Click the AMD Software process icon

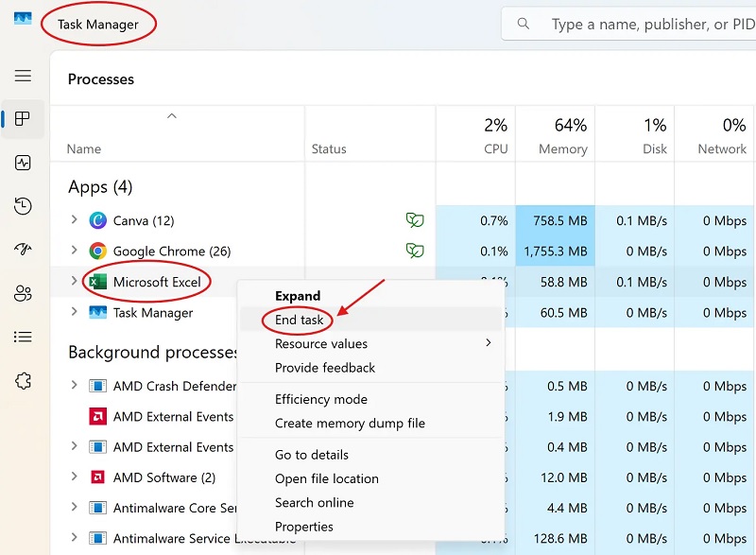[98, 477]
